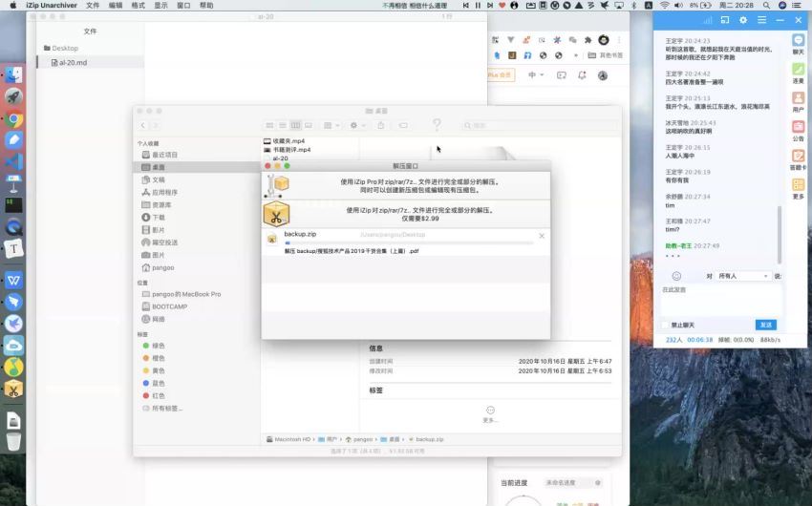Click the 232人 viewer count

(x=673, y=340)
